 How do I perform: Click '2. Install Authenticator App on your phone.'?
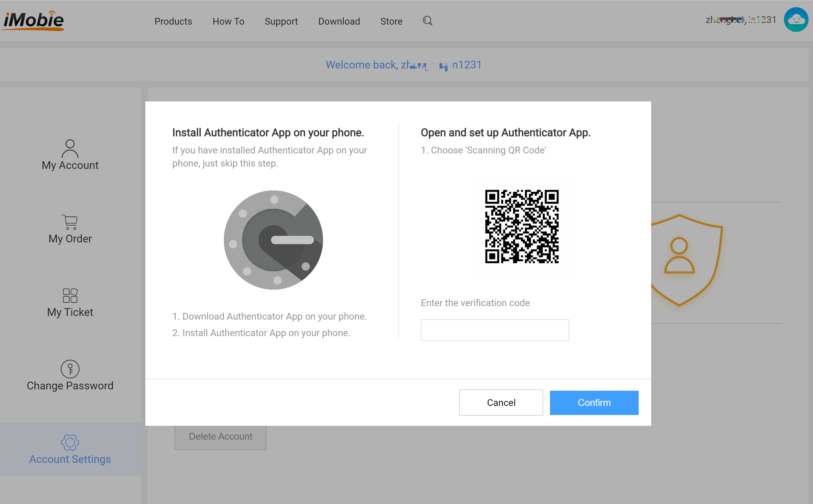(261, 333)
